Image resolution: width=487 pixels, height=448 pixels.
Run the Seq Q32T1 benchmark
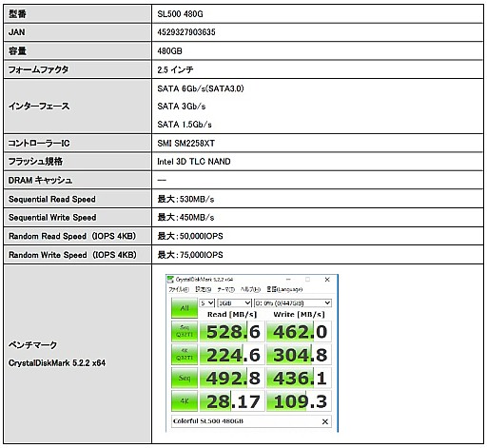pos(185,331)
